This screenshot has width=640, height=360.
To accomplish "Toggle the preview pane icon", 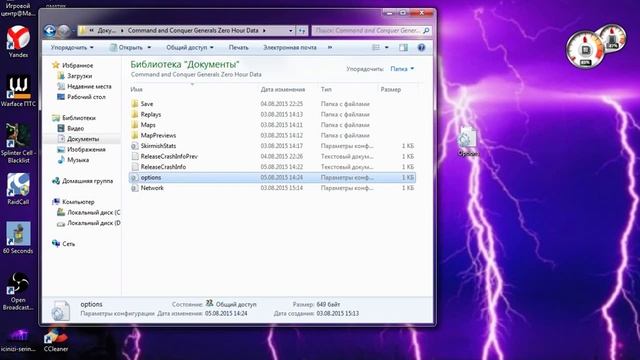I will point(403,47).
